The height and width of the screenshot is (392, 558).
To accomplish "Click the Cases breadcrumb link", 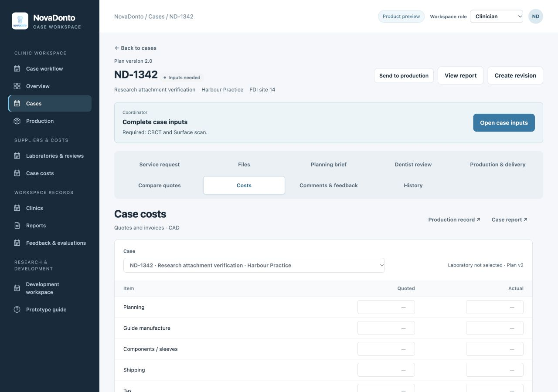I will coord(157,17).
